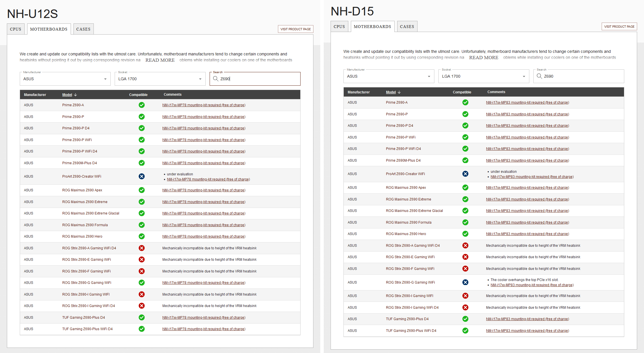644x353 pixels.
Task: Click red X for ROG Strix Z690-I Gaming WIFI in NH-D15
Action: [465, 296]
